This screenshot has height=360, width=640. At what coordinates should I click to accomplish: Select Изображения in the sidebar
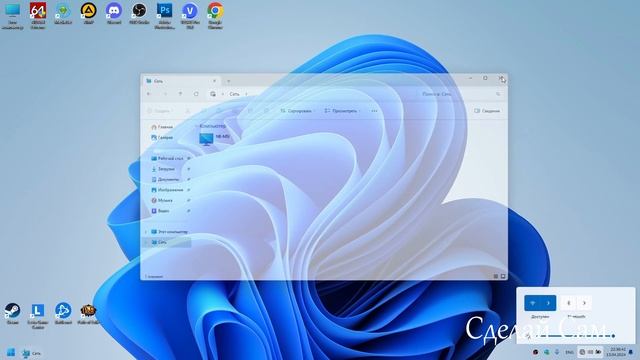(x=167, y=190)
